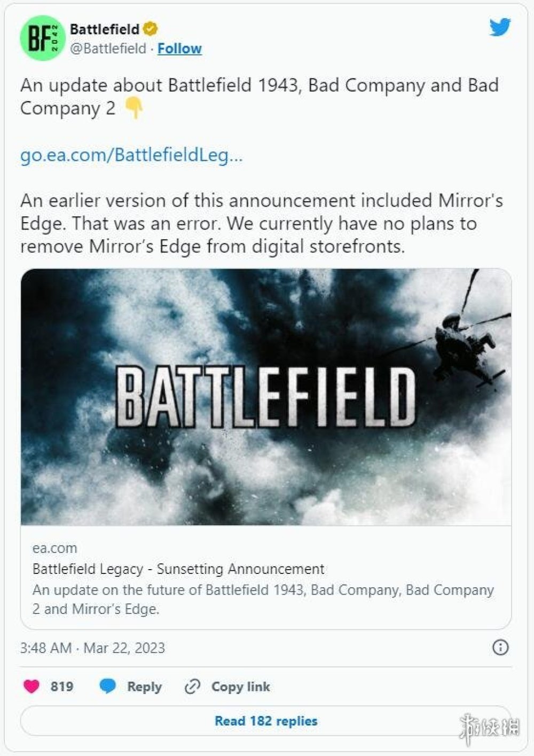Click the Reply text button
The width and height of the screenshot is (534, 756).
[x=144, y=687]
